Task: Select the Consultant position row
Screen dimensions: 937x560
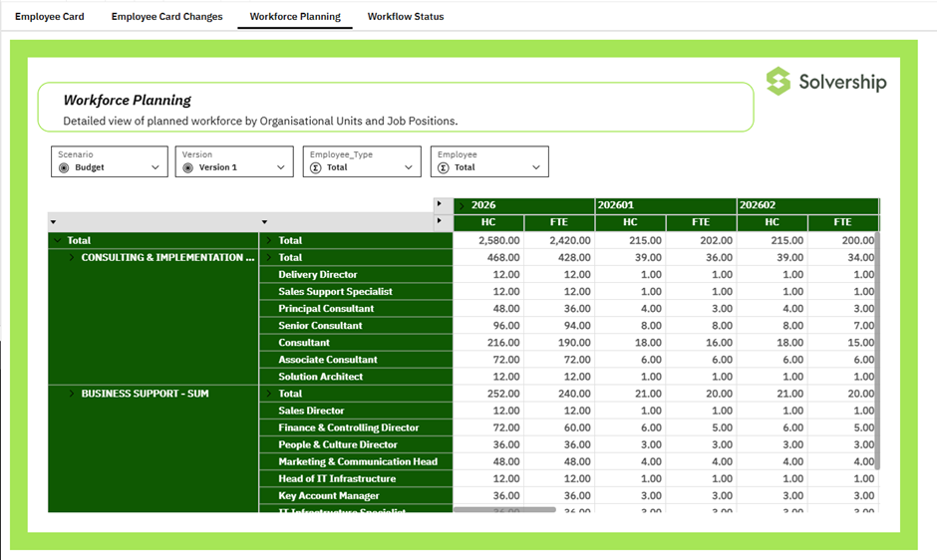Action: click(x=356, y=343)
